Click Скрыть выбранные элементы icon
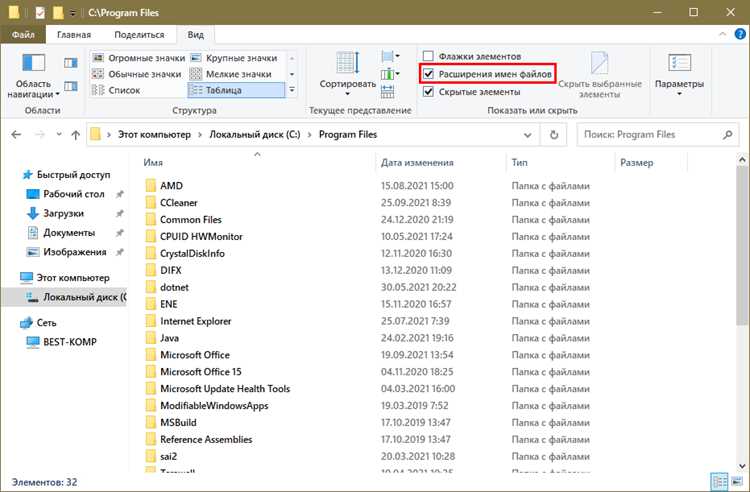The width and height of the screenshot is (750, 492). click(599, 64)
